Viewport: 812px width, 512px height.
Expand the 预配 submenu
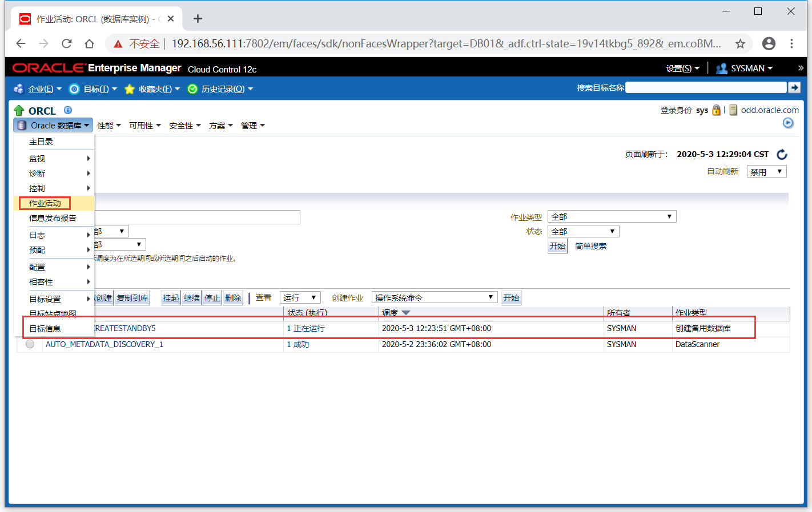[54, 250]
